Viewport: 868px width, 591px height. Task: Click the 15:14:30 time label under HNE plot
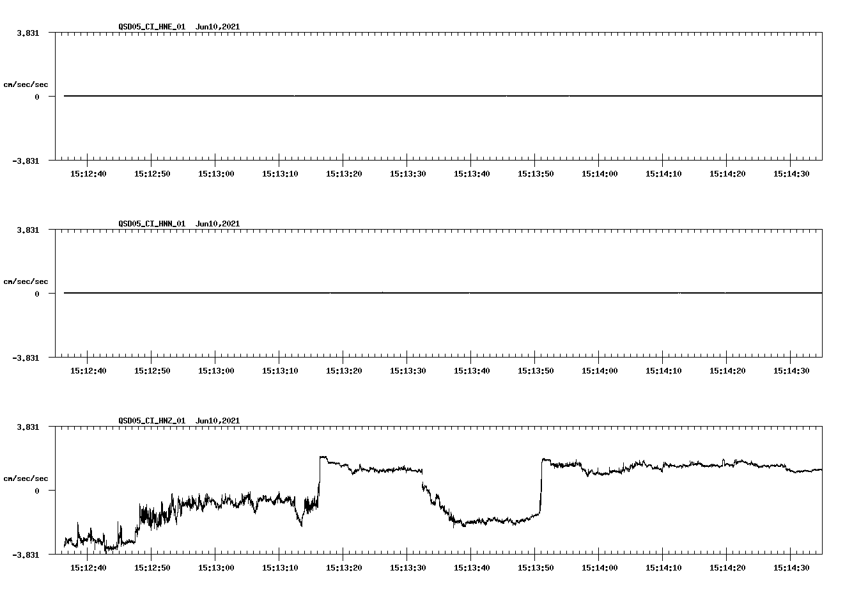click(791, 174)
